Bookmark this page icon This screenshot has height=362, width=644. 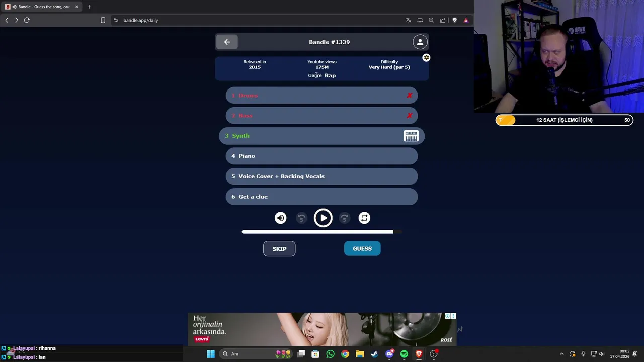[103, 20]
